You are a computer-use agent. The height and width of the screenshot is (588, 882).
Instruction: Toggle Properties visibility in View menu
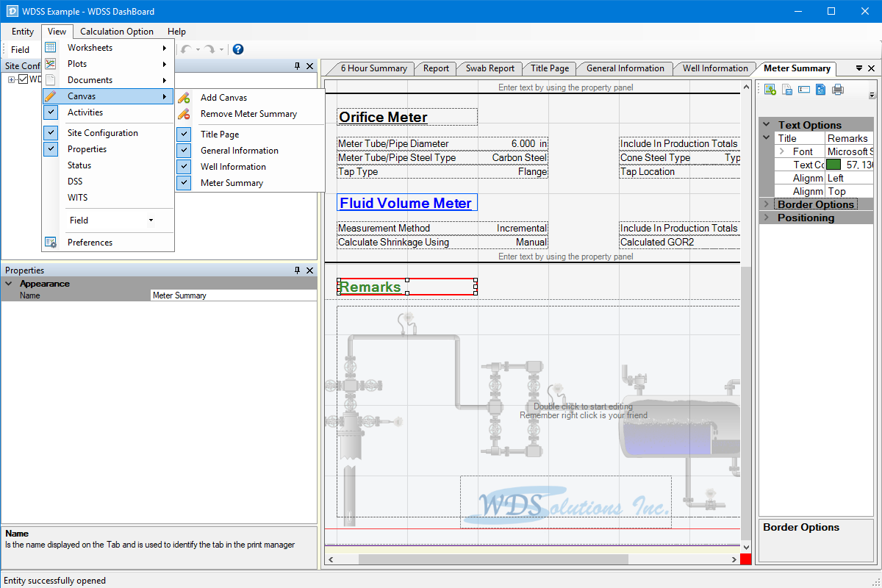click(51, 149)
